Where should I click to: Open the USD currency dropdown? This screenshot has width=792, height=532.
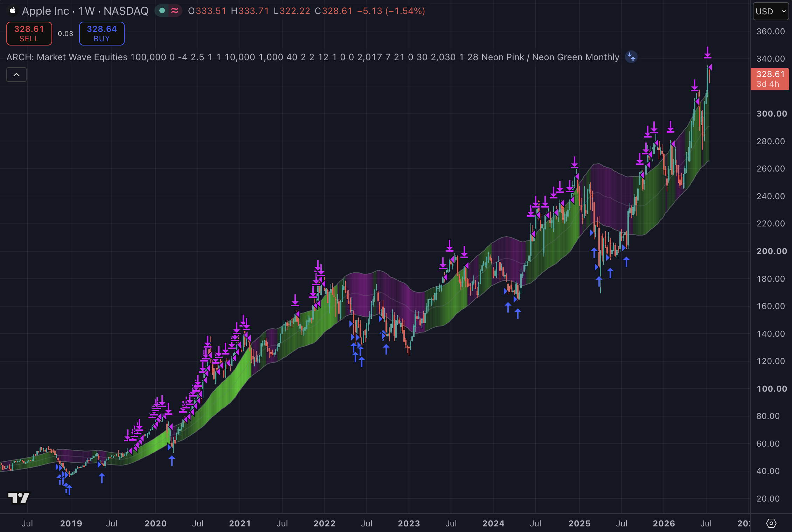point(771,11)
